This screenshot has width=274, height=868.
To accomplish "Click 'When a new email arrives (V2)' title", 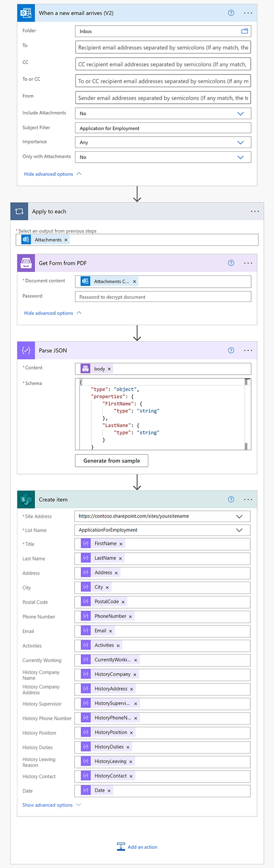I will [x=76, y=13].
